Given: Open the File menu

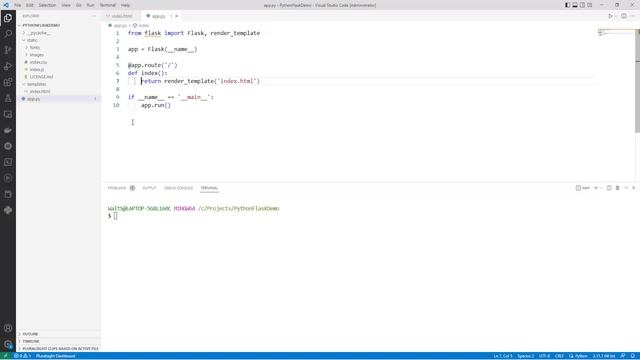Looking at the screenshot, I should tap(18, 5).
